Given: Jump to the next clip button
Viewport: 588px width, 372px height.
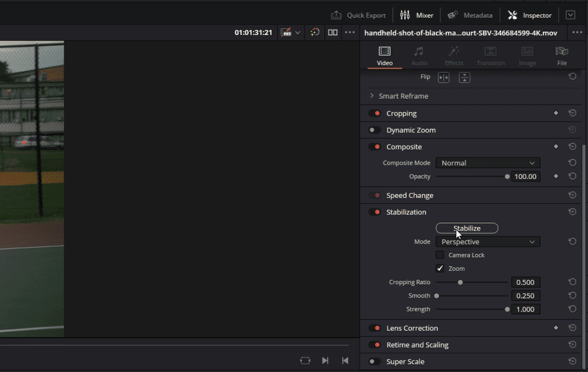Looking at the screenshot, I should pos(325,361).
